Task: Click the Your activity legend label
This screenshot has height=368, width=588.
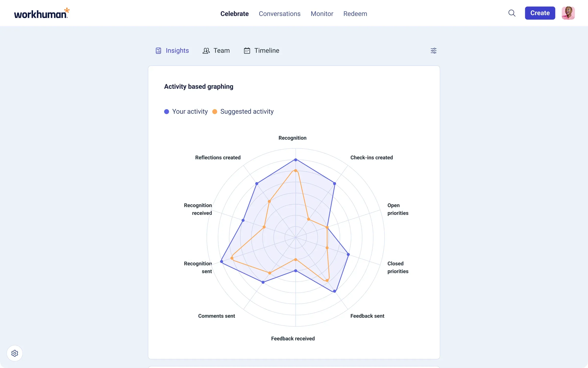Action: point(190,112)
